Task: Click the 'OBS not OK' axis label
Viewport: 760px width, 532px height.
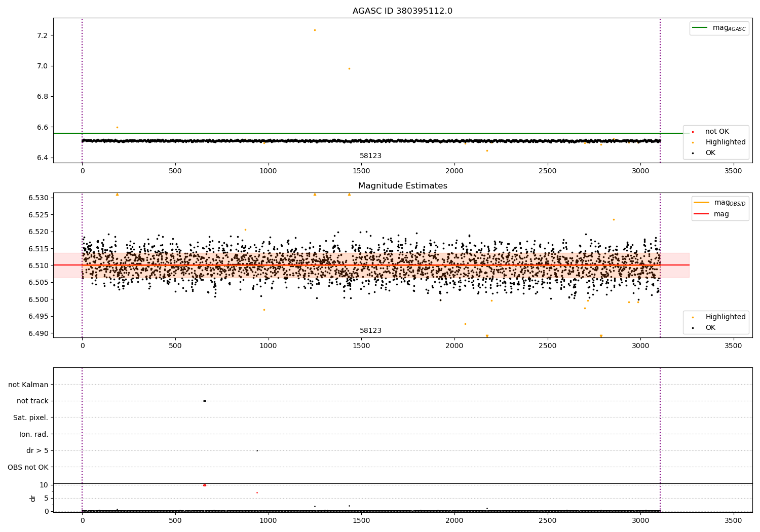Action: point(28,467)
